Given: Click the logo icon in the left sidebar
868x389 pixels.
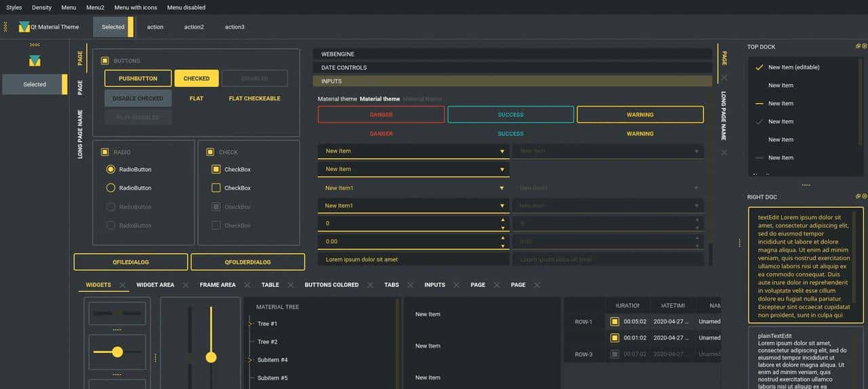Looking at the screenshot, I should 35,60.
